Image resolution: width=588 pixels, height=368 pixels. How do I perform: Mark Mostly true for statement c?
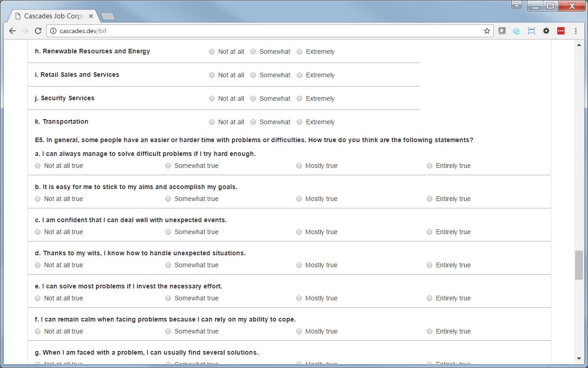coord(299,232)
